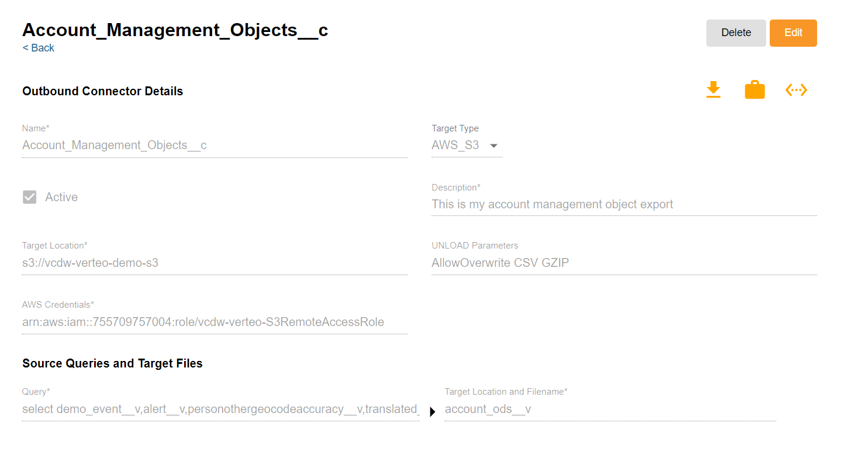
Task: Click the Account_Management_Objects__c page title
Action: click(x=175, y=30)
